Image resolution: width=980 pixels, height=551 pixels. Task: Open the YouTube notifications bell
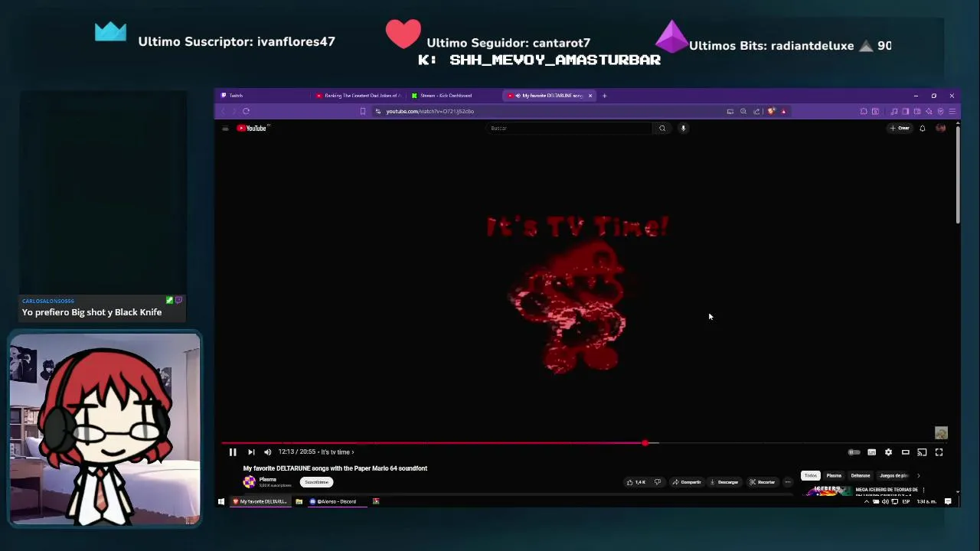(x=922, y=129)
